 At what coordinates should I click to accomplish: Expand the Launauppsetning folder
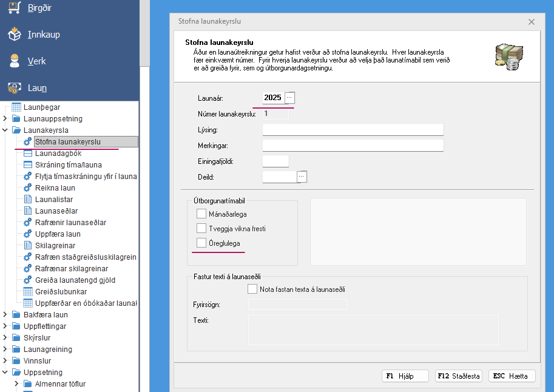point(5,119)
